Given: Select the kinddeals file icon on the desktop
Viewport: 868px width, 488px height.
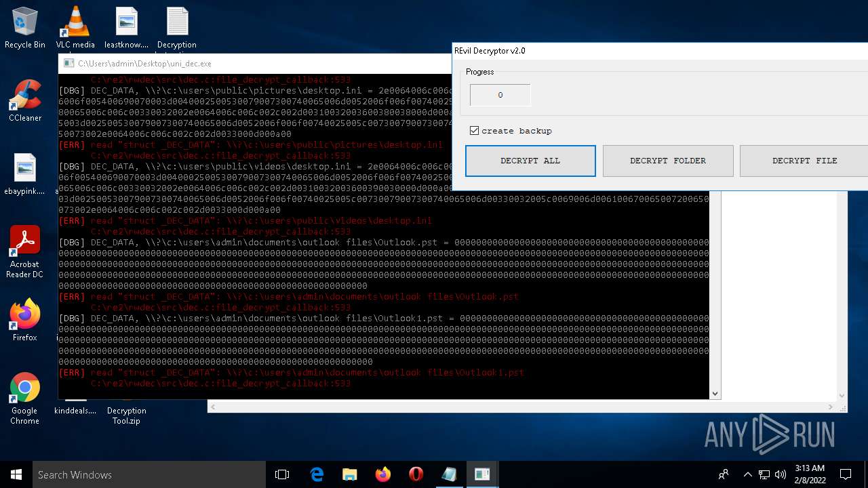Looking at the screenshot, I should point(75,407).
